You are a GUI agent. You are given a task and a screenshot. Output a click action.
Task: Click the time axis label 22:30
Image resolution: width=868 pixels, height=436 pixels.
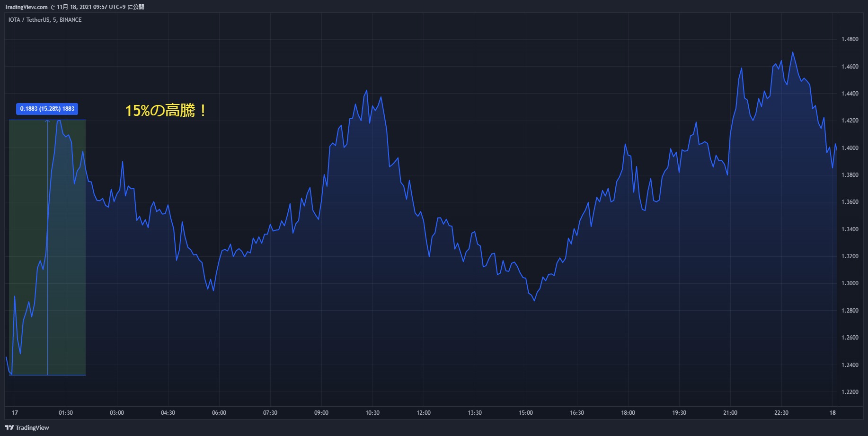pyautogui.click(x=781, y=413)
